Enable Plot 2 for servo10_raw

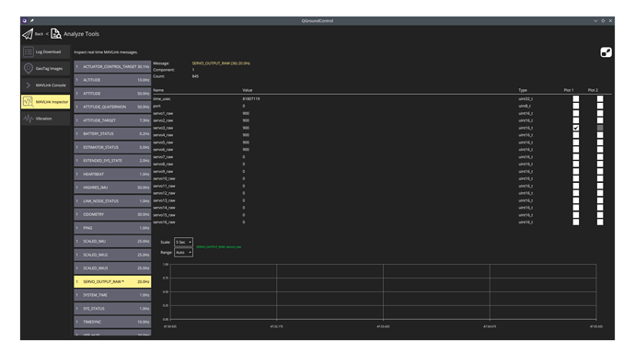[600, 178]
